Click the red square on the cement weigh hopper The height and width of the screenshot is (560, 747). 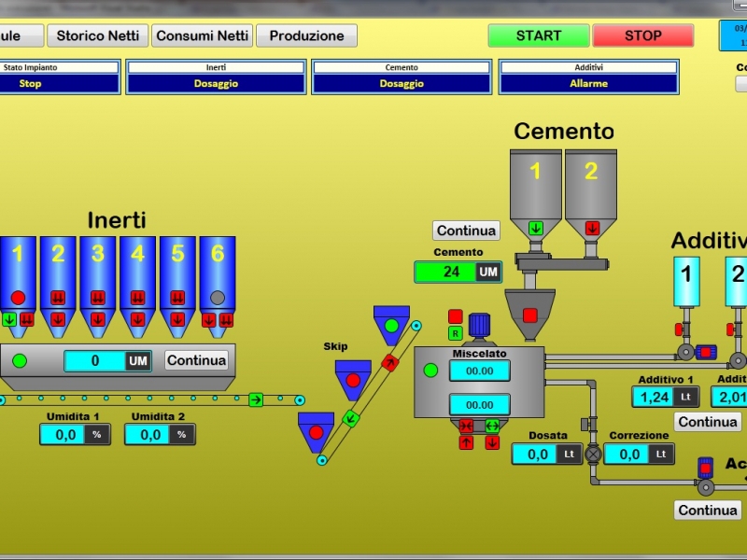(x=529, y=315)
